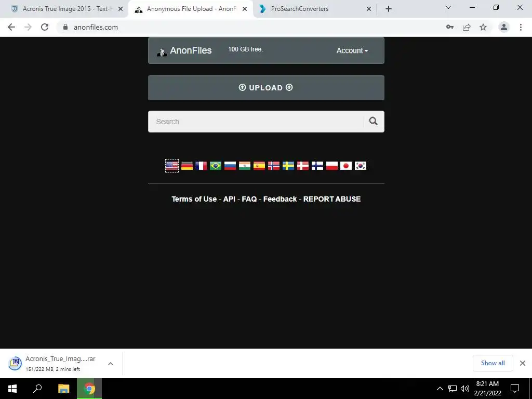This screenshot has height=399, width=532.
Task: Switch to the Norwegian flag language
Action: [x=274, y=166]
